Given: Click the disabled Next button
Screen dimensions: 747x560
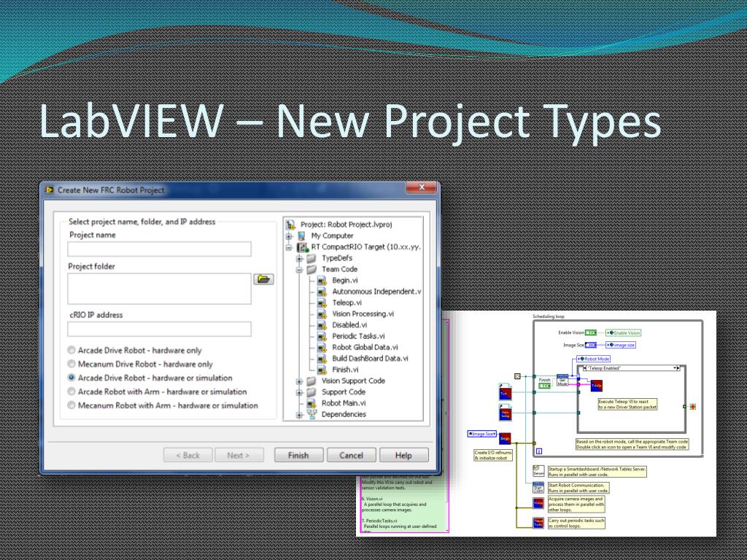Looking at the screenshot, I should [239, 455].
